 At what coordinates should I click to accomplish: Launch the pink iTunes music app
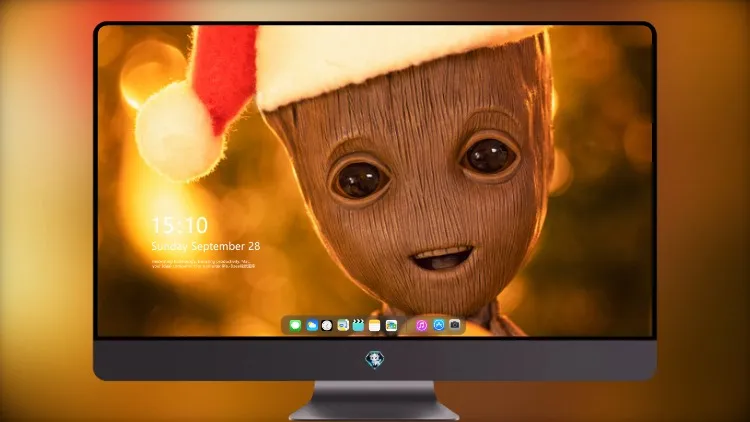coord(421,325)
